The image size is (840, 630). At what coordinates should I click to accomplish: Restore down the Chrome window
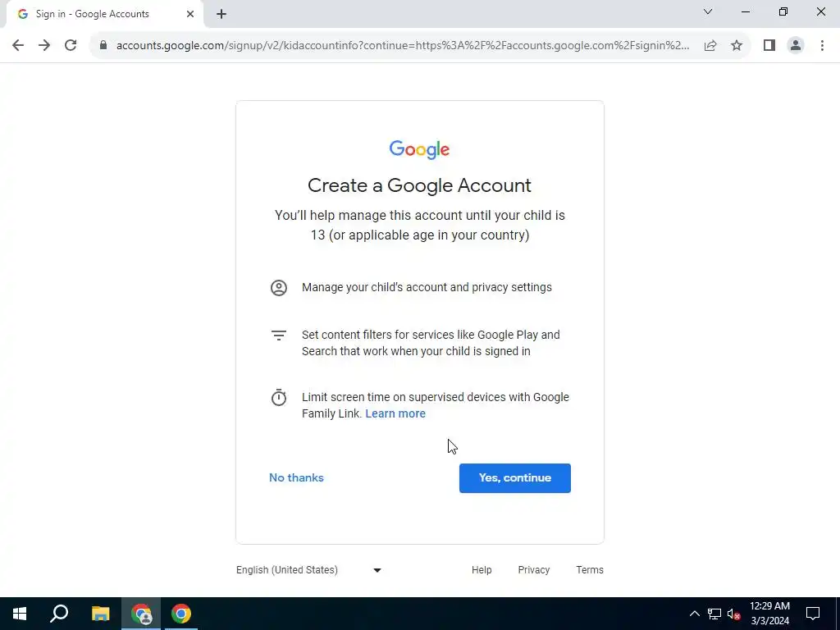click(x=783, y=11)
